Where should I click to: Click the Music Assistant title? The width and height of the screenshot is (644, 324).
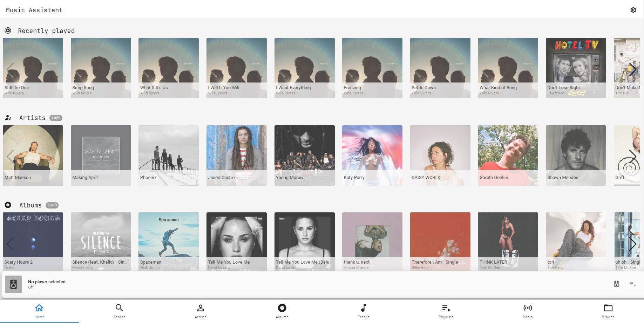click(34, 10)
